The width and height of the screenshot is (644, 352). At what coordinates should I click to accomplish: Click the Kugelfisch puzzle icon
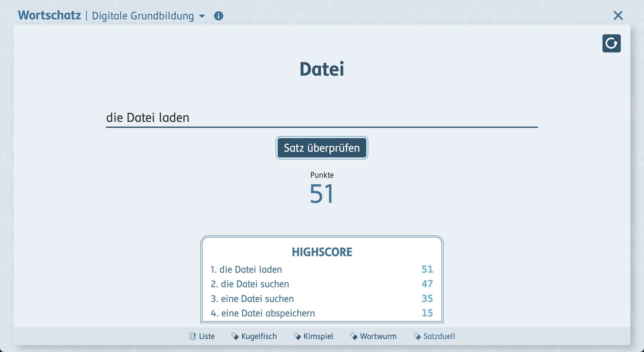coord(235,336)
